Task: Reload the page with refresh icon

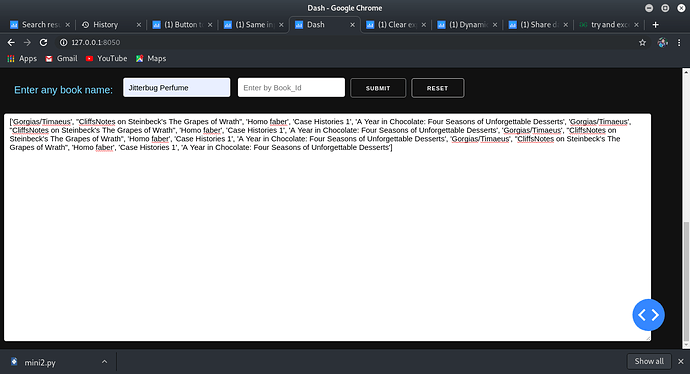Action: tap(43, 42)
